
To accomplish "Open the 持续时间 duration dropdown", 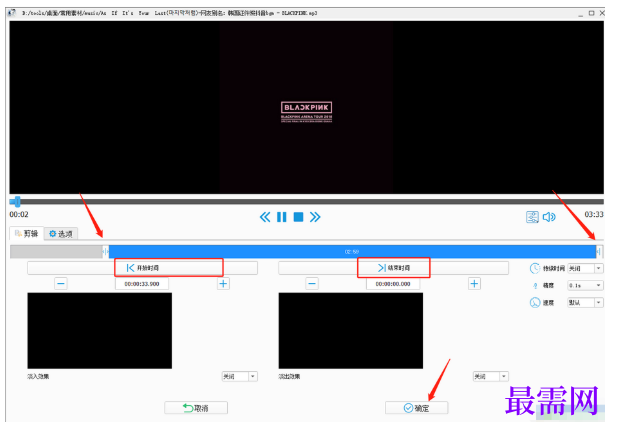I will (585, 268).
